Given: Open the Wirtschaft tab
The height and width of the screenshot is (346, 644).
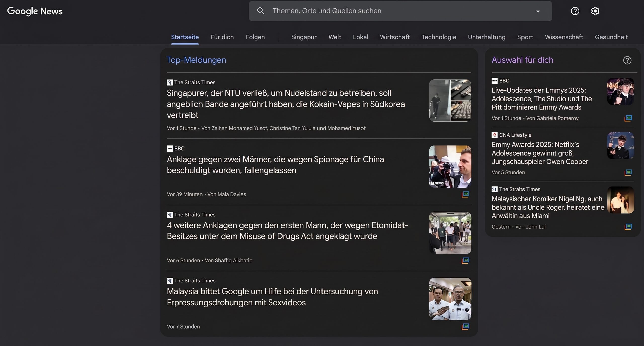Looking at the screenshot, I should coord(395,37).
